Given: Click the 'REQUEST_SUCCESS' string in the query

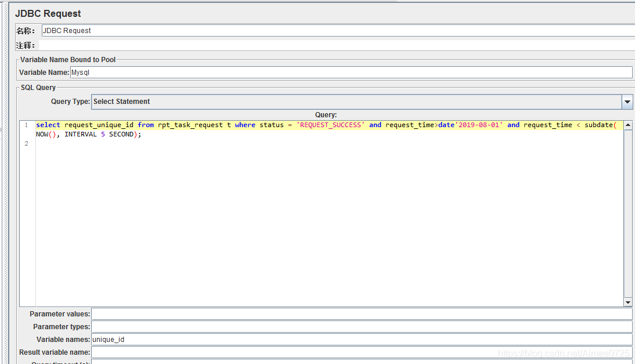Looking at the screenshot, I should tap(330, 125).
